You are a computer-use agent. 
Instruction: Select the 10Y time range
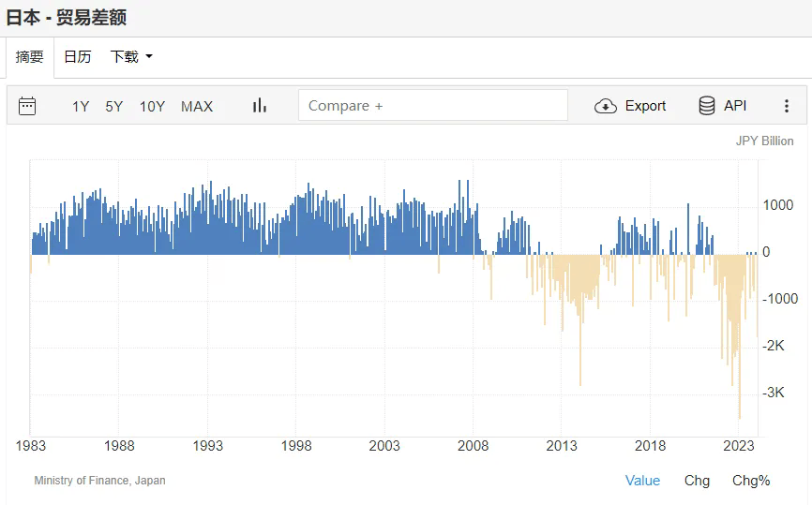152,106
